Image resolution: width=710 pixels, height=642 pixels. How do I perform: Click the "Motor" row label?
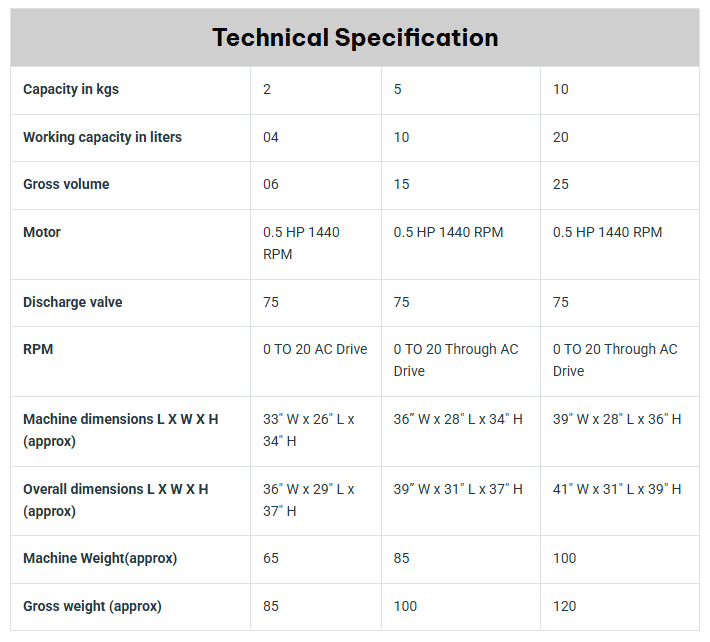pyautogui.click(x=42, y=232)
